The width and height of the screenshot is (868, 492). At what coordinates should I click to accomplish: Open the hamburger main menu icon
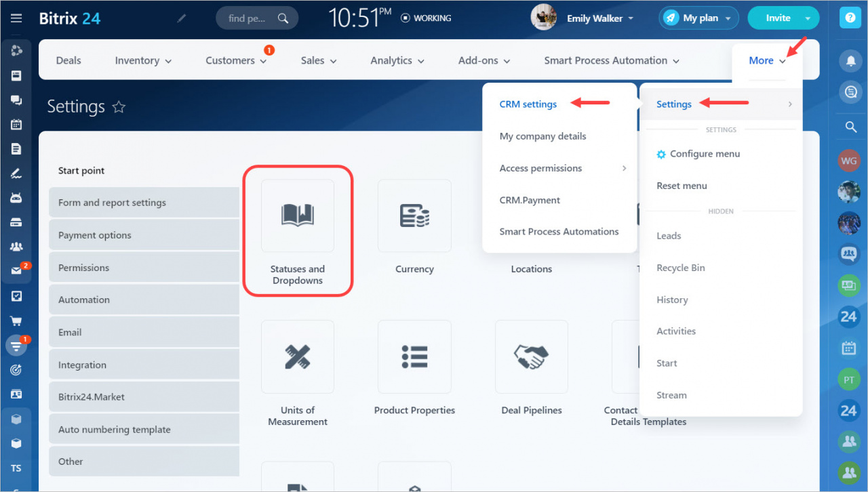(16, 18)
